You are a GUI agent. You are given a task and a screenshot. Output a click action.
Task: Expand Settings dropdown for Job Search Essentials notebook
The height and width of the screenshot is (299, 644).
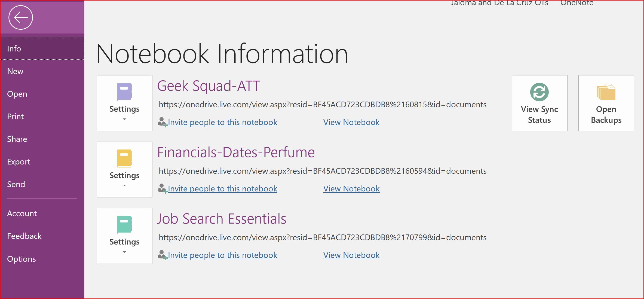(x=124, y=252)
